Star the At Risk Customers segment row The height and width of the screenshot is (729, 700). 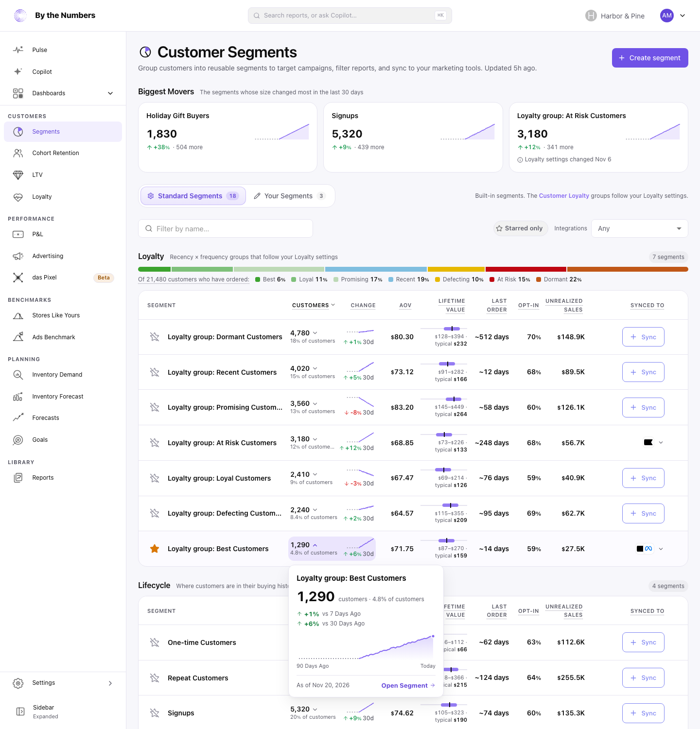coord(155,443)
